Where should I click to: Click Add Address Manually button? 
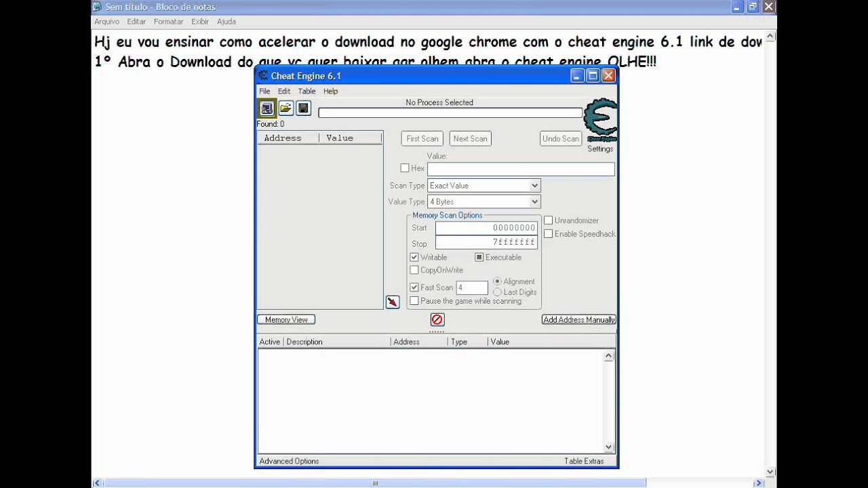[579, 320]
